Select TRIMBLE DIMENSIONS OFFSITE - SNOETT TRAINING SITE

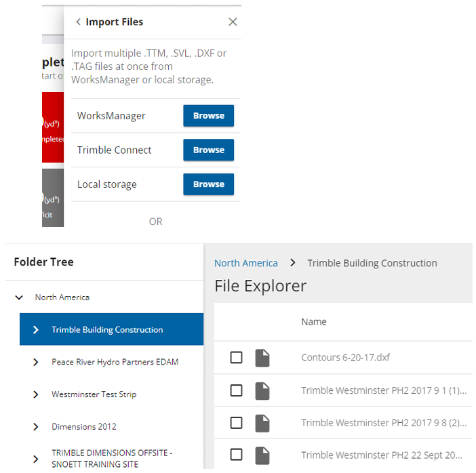tap(112, 459)
